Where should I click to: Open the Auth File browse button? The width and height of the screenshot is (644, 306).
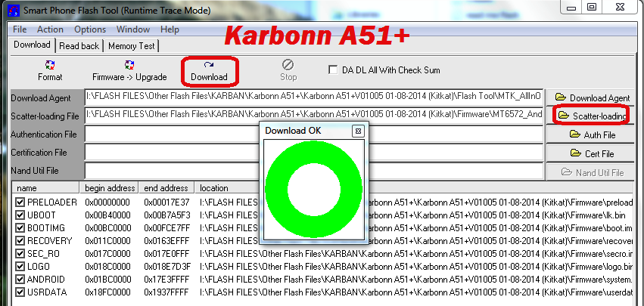pos(590,135)
